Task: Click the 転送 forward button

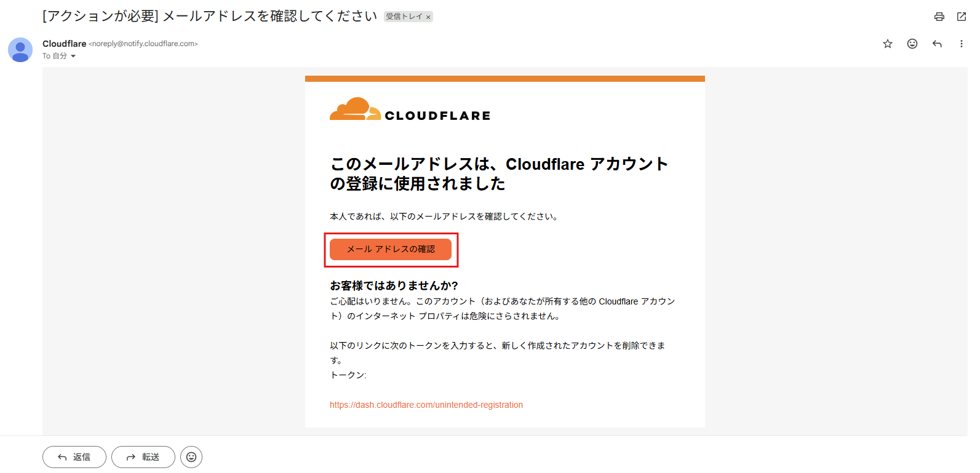Action: (x=143, y=457)
